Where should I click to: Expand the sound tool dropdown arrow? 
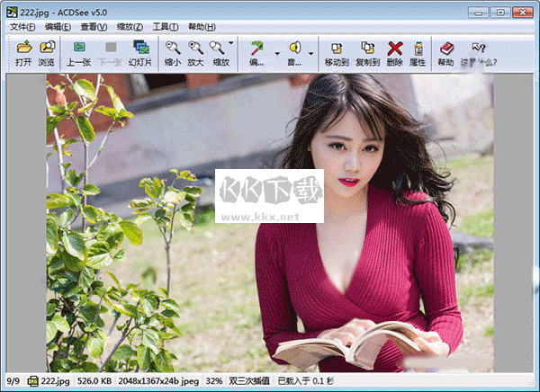point(312,53)
